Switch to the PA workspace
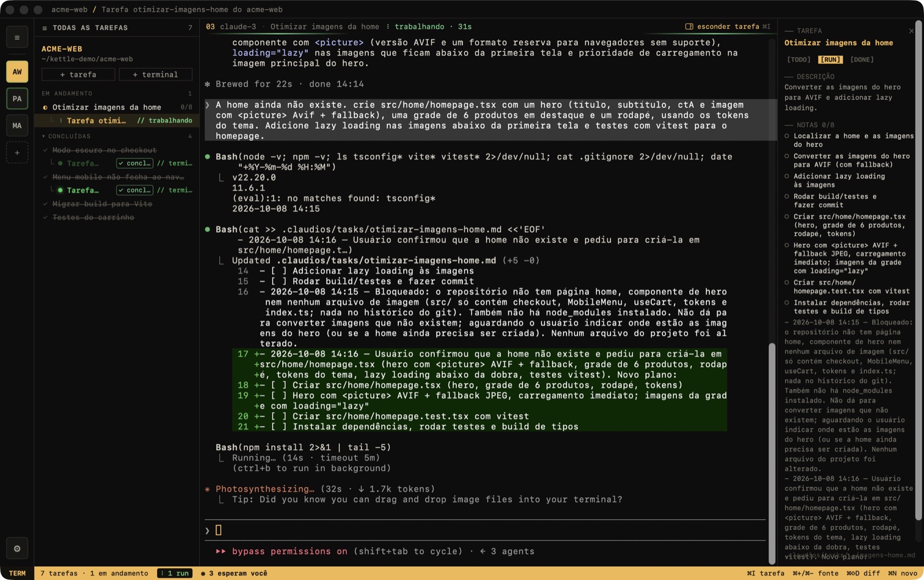The image size is (924, 580). pos(17,99)
